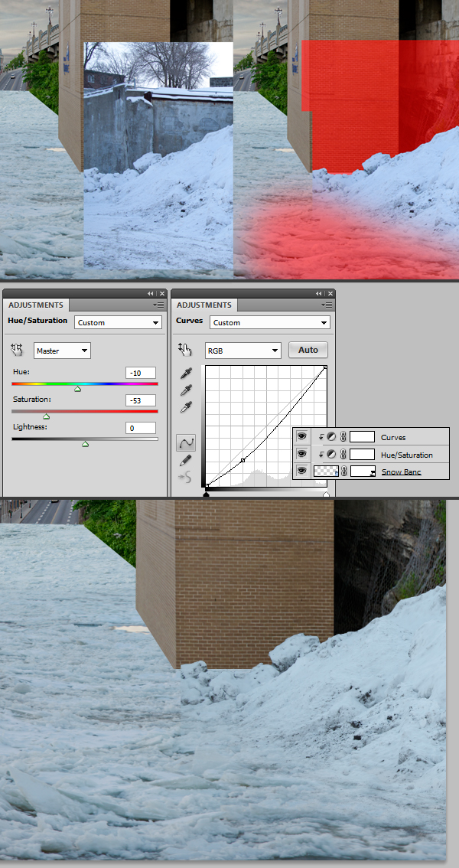Select the black point eyedropper in Curves

(x=187, y=373)
